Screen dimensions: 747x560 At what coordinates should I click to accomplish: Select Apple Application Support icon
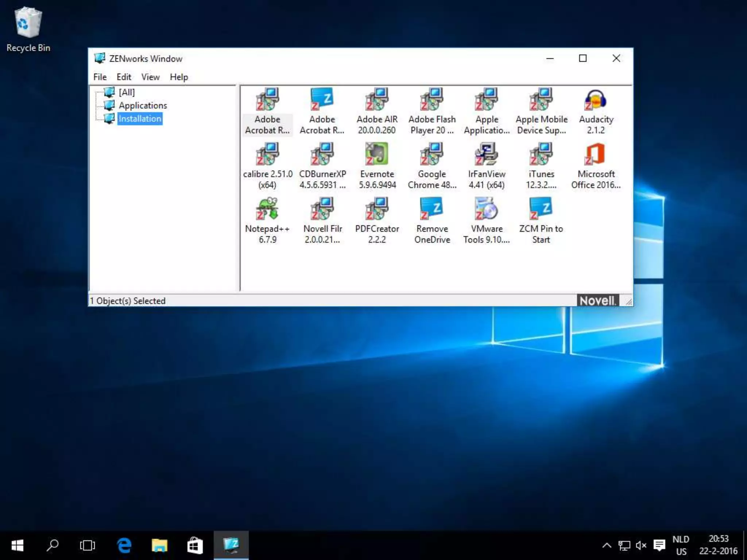[x=487, y=99]
